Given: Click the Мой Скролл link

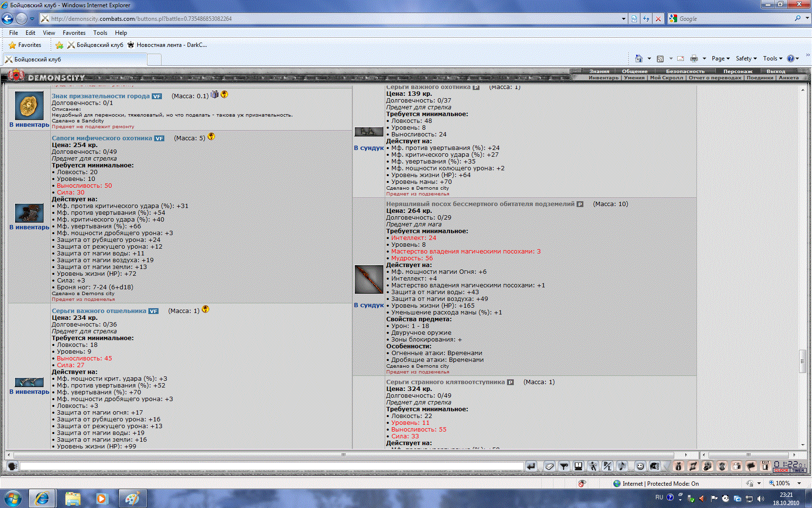Looking at the screenshot, I should tap(667, 78).
